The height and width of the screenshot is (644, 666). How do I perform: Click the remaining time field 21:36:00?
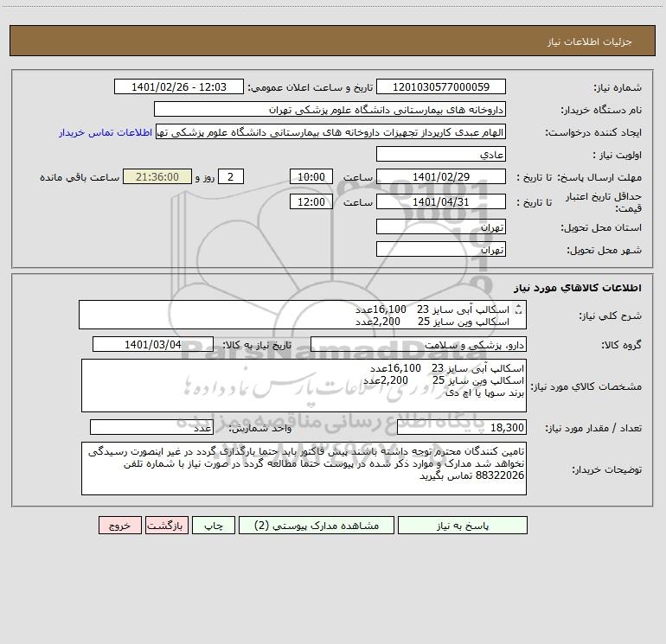click(x=157, y=176)
